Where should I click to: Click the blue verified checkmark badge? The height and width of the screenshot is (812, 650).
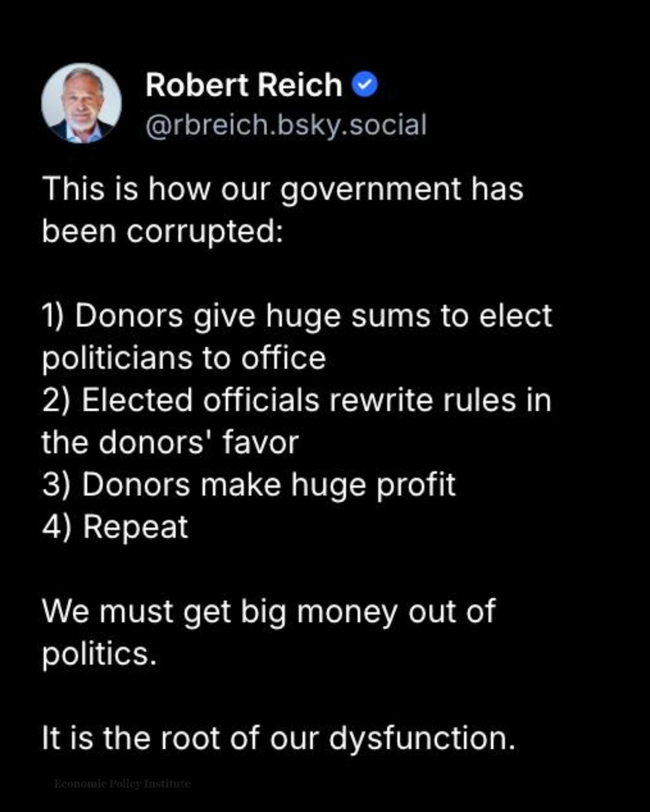click(365, 84)
